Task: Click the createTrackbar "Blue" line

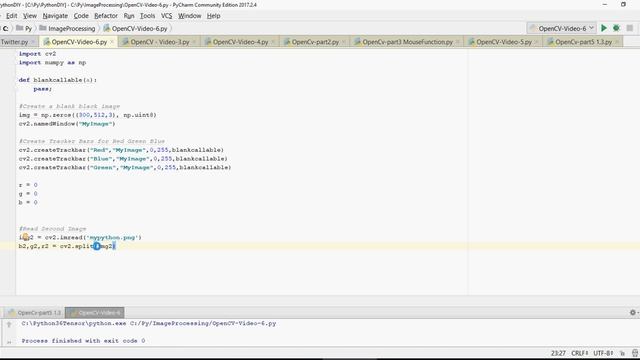Action: pos(123,158)
